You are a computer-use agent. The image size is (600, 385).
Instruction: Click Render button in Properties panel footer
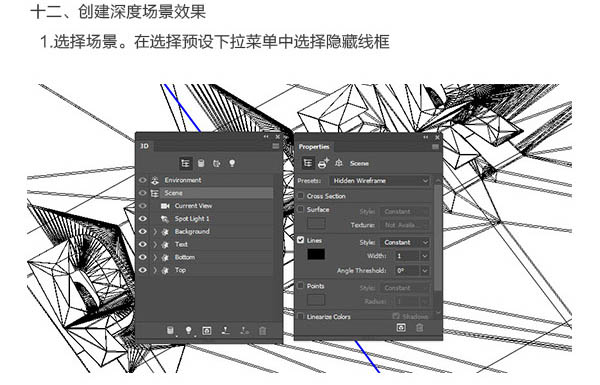pos(401,328)
